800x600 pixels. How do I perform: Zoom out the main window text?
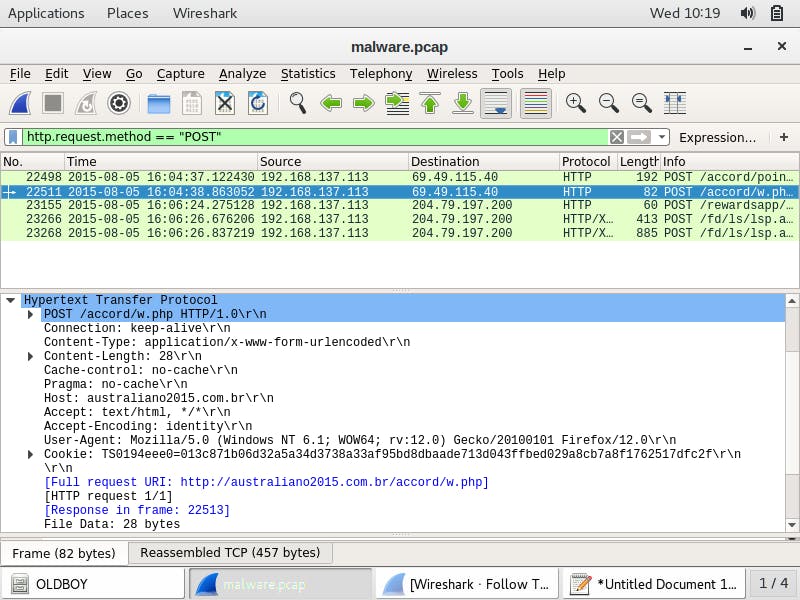[609, 103]
